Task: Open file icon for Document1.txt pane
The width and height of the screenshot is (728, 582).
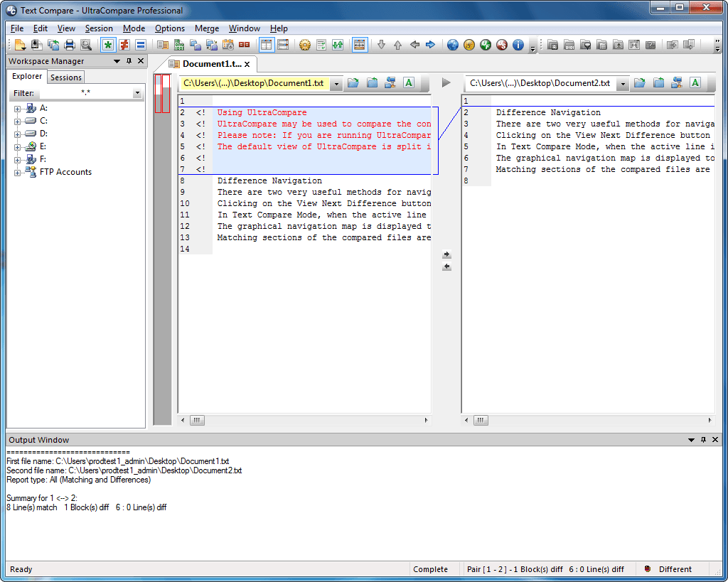Action: [x=353, y=83]
